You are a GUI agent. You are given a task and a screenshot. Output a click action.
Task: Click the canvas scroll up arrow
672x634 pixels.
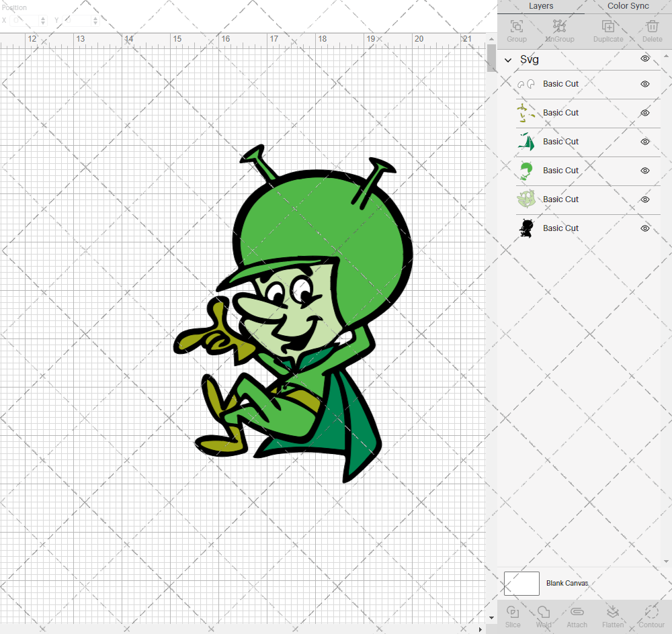(x=492, y=38)
